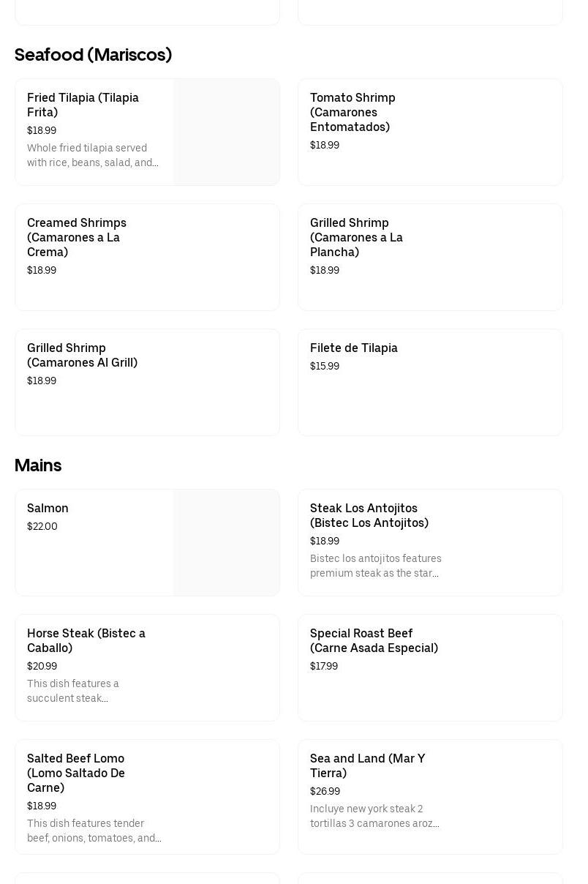Choose Sea and Land (Mar Y Tierra)

coord(430,797)
